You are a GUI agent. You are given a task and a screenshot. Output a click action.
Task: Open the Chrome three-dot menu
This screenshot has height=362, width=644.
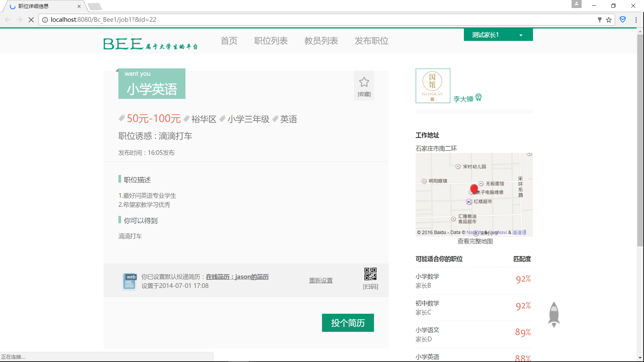(x=636, y=20)
